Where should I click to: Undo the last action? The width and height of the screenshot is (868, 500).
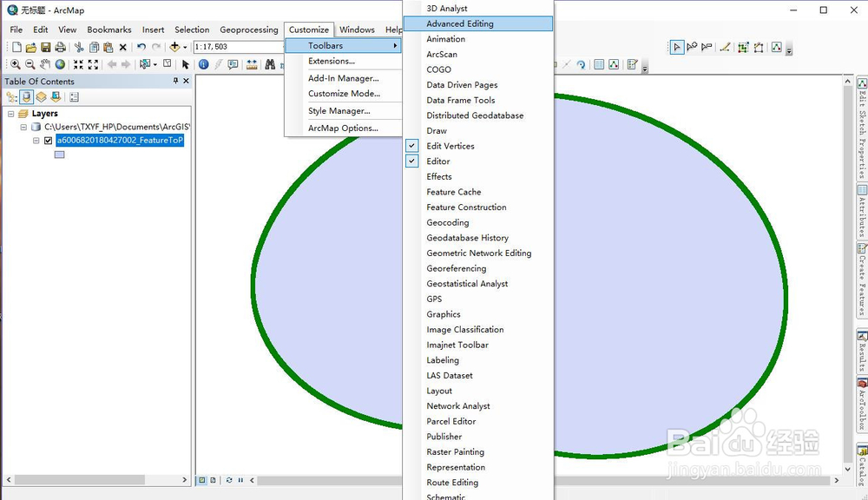click(141, 47)
